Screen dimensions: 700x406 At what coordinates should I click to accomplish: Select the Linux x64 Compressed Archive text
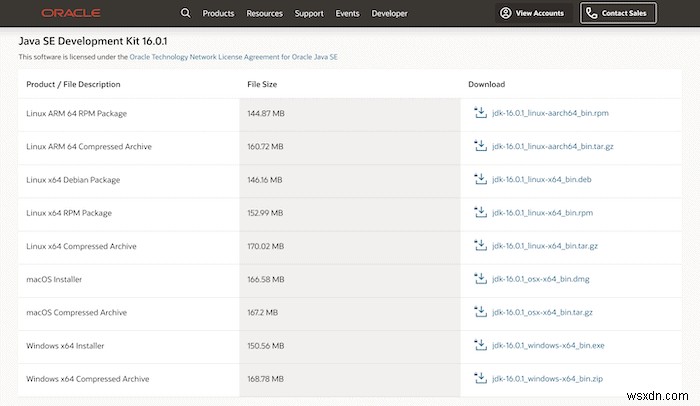tap(81, 246)
